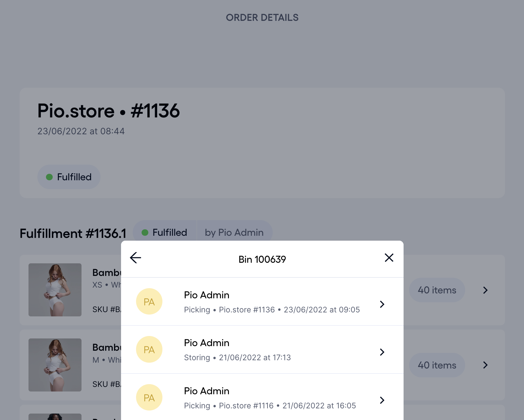Click the 40 items badge on M row
The width and height of the screenshot is (524, 420).
[437, 365]
